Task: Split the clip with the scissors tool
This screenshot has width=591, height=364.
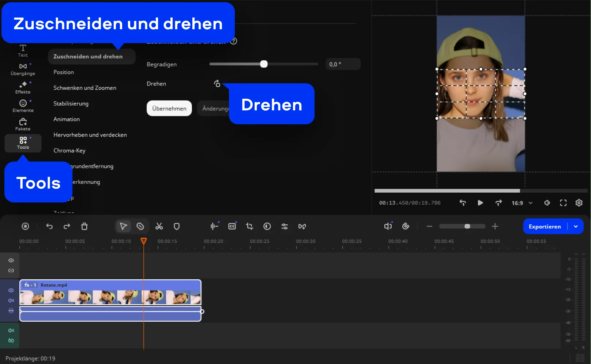Action: tap(159, 227)
